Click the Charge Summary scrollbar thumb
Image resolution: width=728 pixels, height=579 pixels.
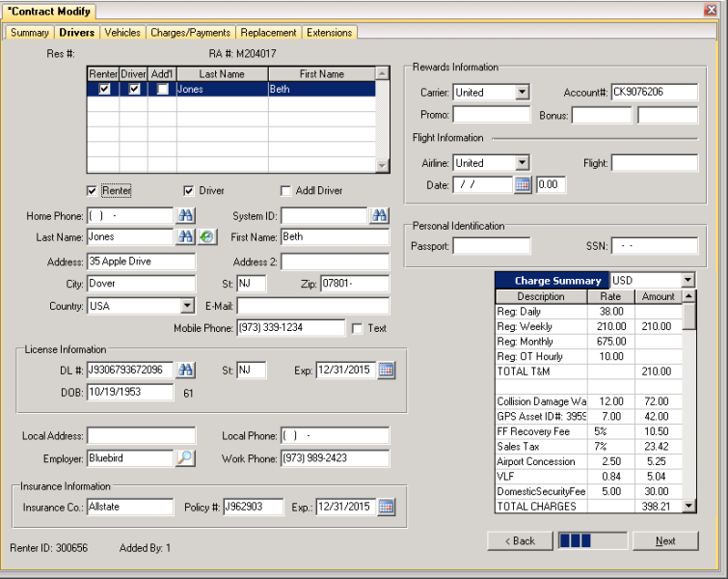[689, 316]
